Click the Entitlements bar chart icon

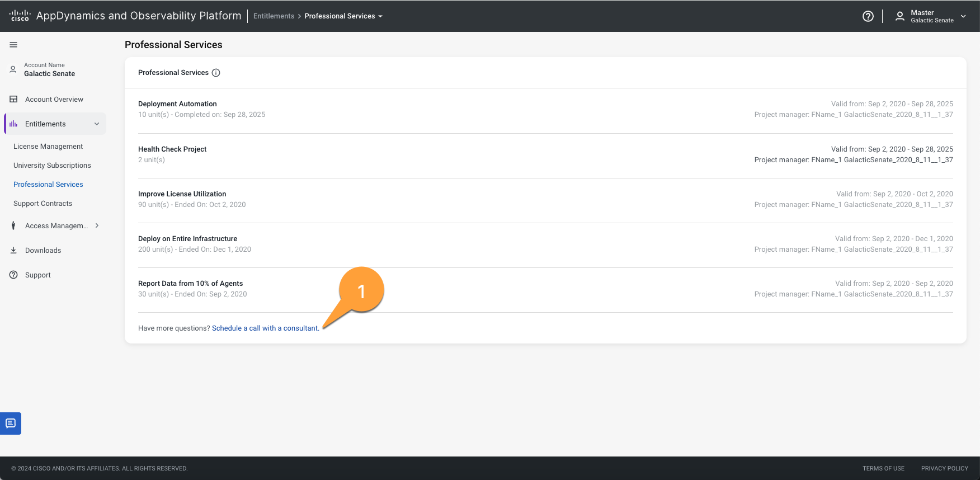13,124
